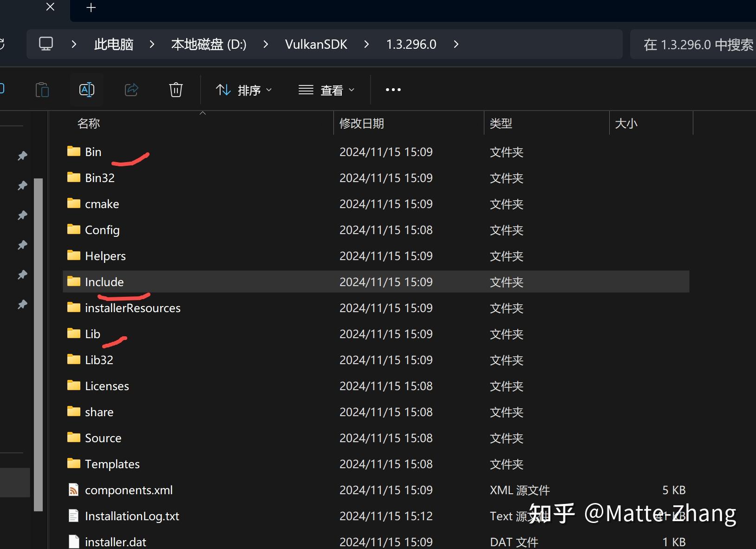The height and width of the screenshot is (549, 756).
Task: Expand the breadcrumb chevron after 1.3.296.0
Action: pos(456,44)
